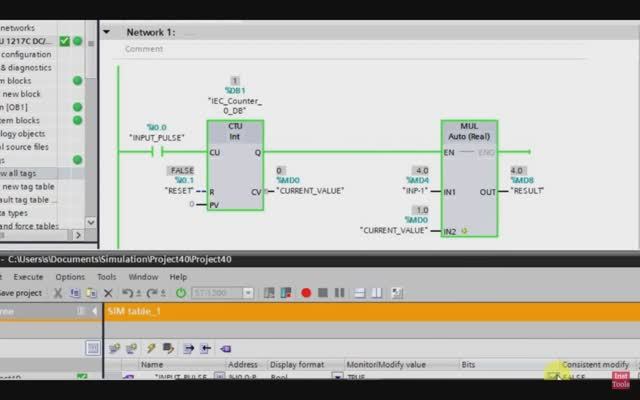Click the lightning bolt modify icon
This screenshot has width=640, height=400.
tap(151, 348)
